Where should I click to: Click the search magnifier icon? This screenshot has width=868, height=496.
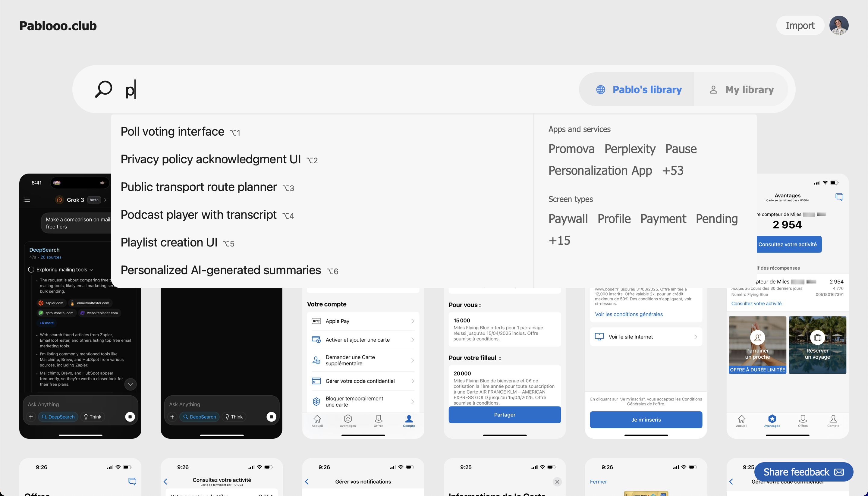point(104,89)
